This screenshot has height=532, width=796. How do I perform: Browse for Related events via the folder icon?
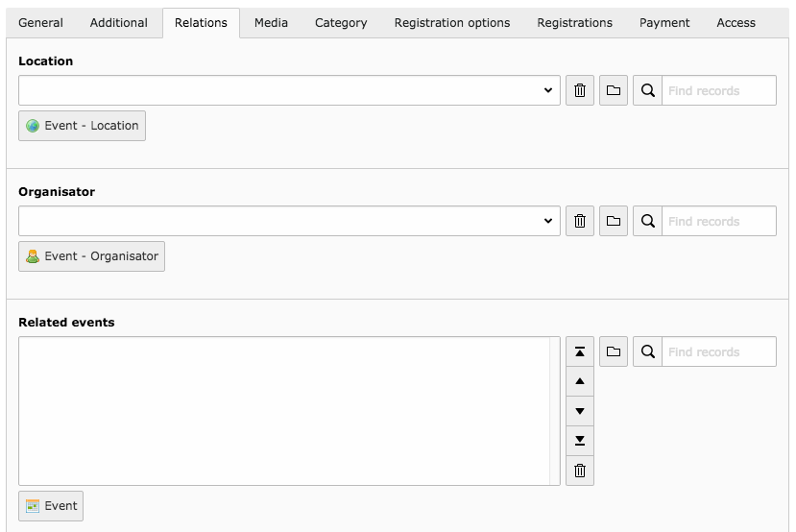coord(614,351)
